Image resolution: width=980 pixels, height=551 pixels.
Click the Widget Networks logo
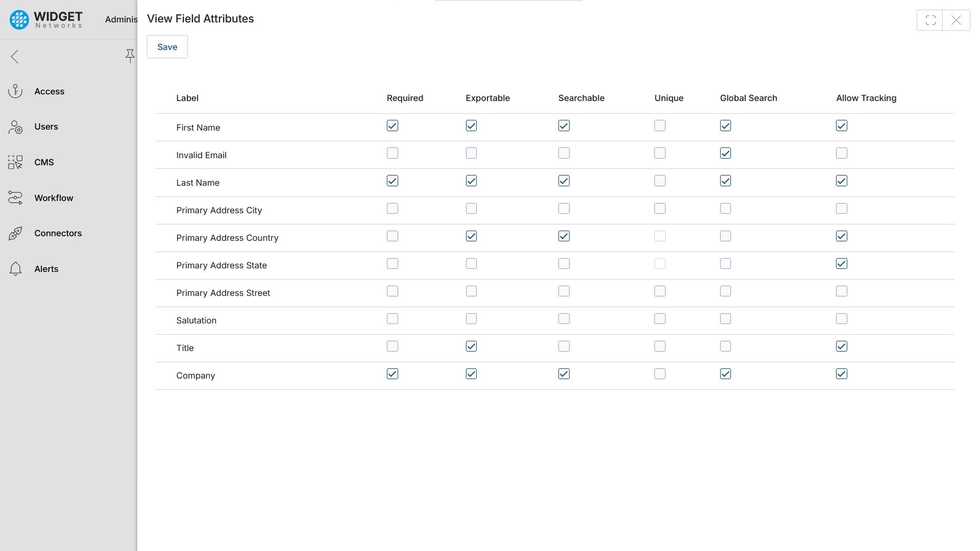click(46, 19)
